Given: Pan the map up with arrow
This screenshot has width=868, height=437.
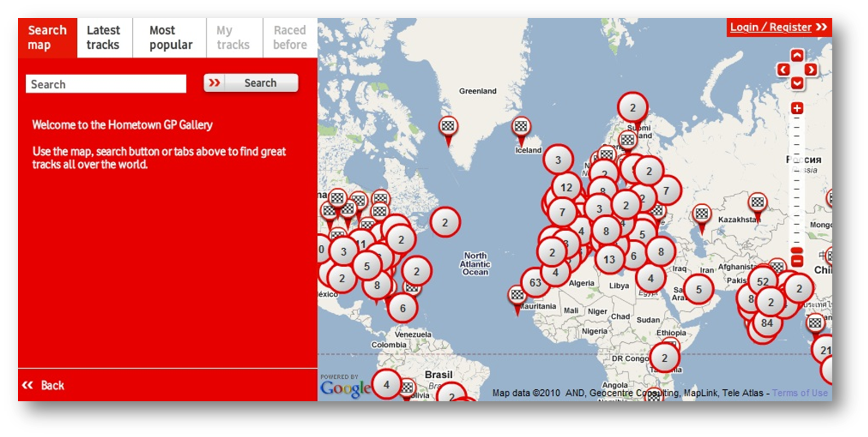Looking at the screenshot, I should pyautogui.click(x=797, y=55).
